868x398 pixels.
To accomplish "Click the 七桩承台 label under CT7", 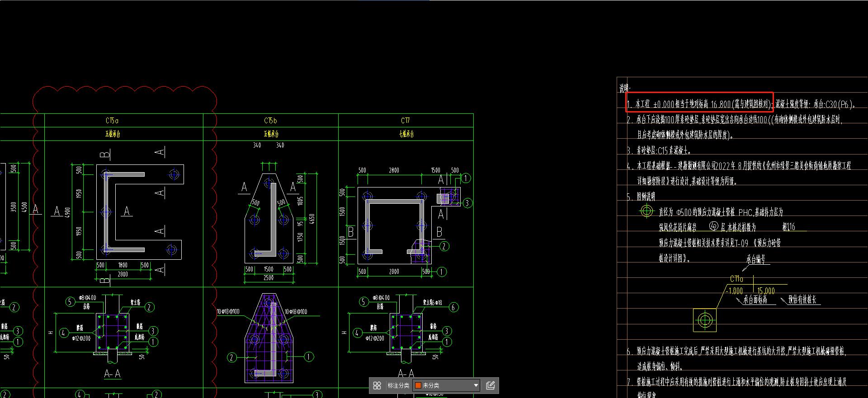I will click(406, 134).
